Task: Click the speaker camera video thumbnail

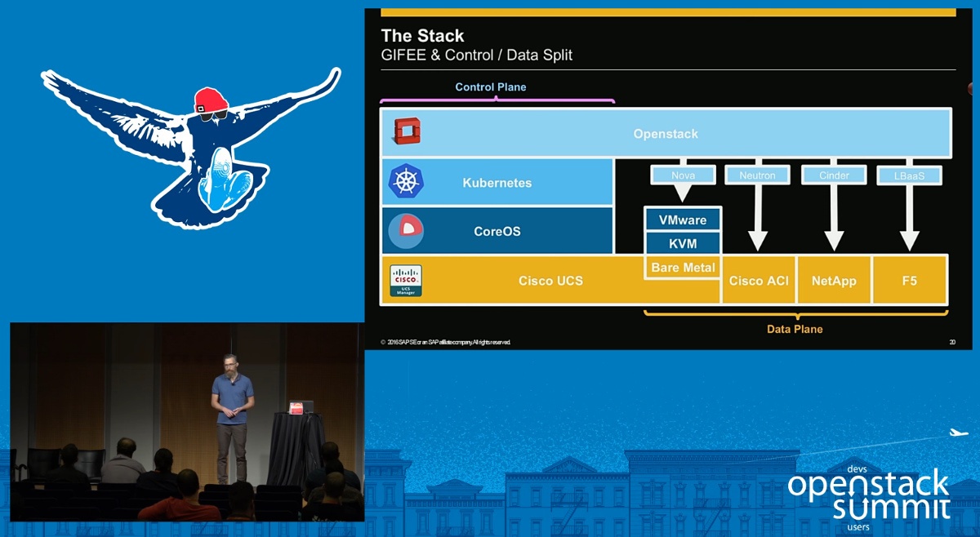Action: (187, 422)
